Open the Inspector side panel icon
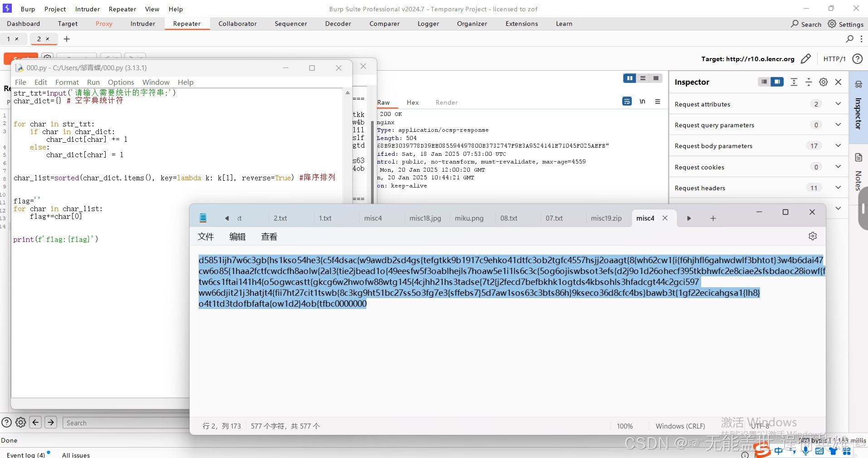The image size is (868, 458). tap(858, 84)
